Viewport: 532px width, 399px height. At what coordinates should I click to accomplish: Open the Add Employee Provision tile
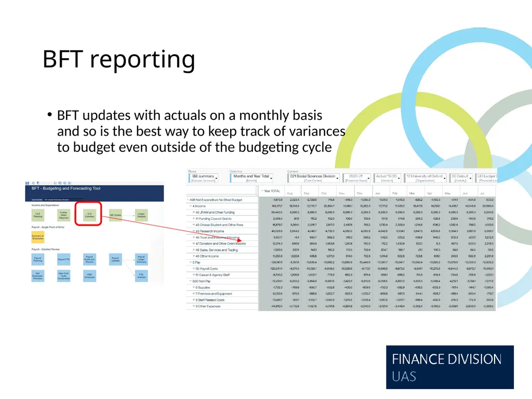37,276
